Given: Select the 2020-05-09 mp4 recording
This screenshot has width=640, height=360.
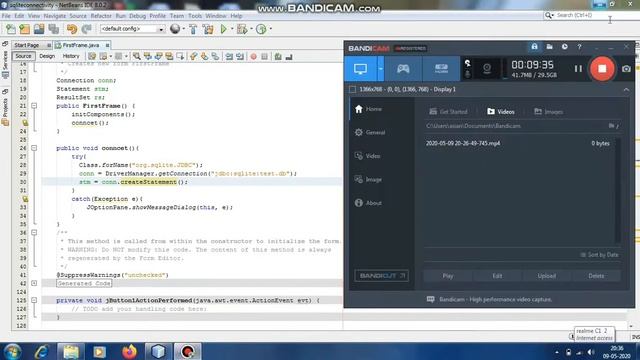Looking at the screenshot, I should (x=518, y=143).
